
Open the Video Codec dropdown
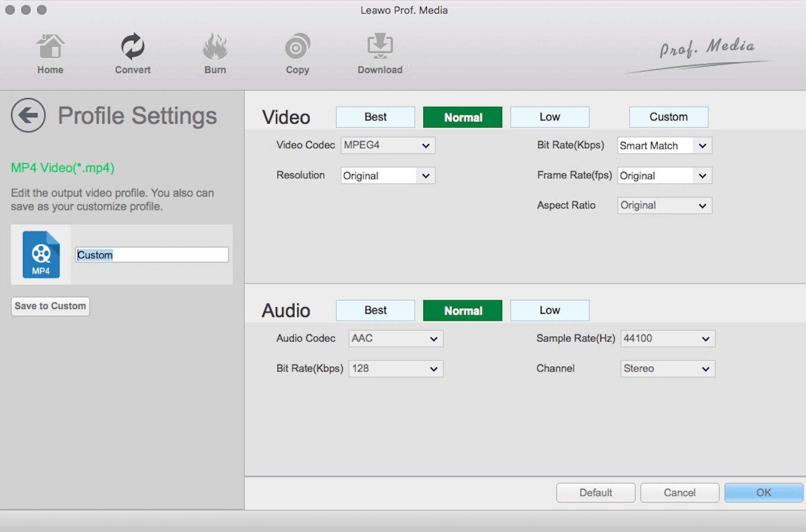point(387,145)
